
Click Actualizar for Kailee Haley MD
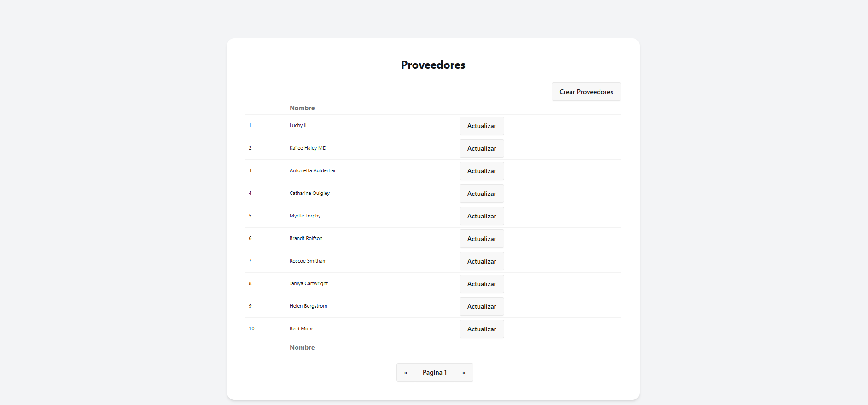click(481, 148)
